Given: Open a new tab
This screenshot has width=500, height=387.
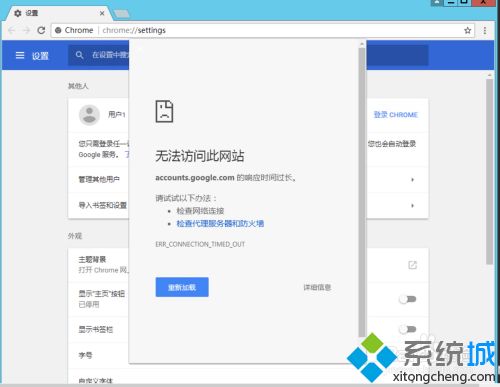Looking at the screenshot, I should pos(122,13).
